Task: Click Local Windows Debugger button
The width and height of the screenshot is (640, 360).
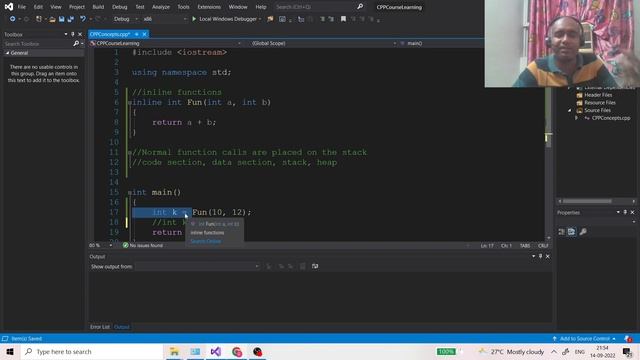Action: click(x=227, y=19)
